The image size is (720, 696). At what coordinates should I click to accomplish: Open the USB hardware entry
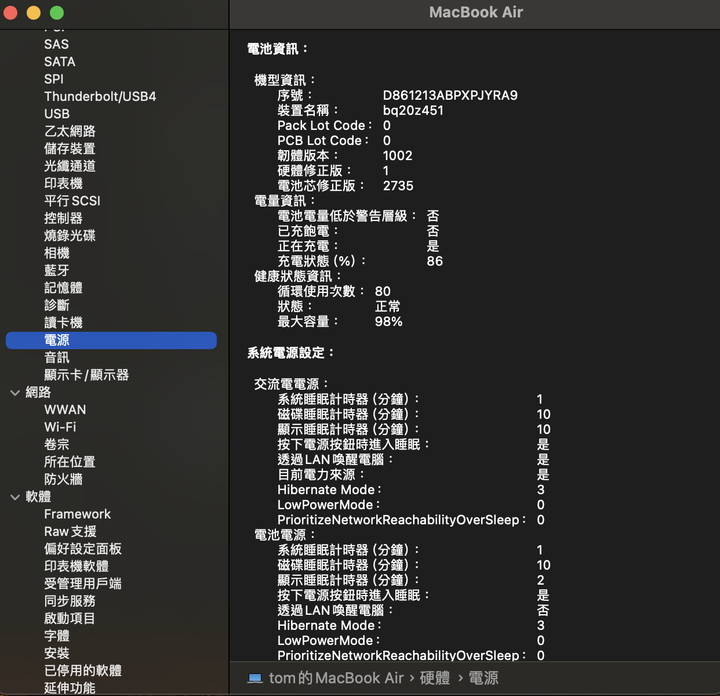(x=57, y=114)
